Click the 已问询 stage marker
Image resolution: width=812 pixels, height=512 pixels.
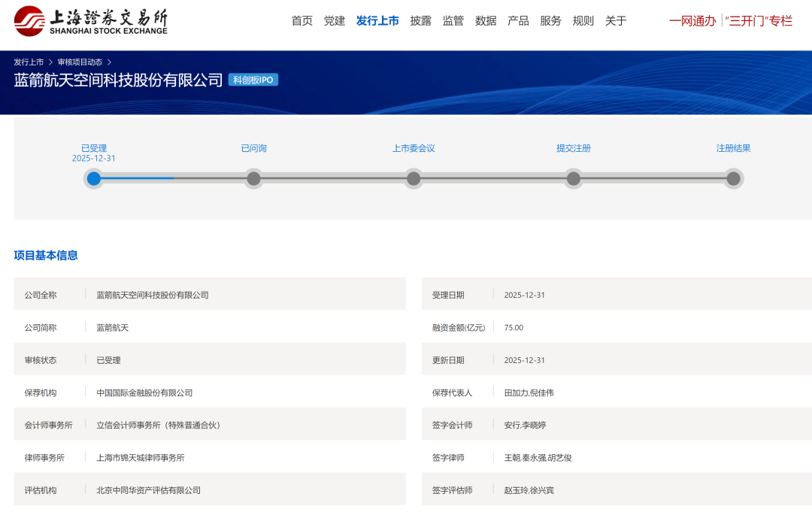(253, 179)
